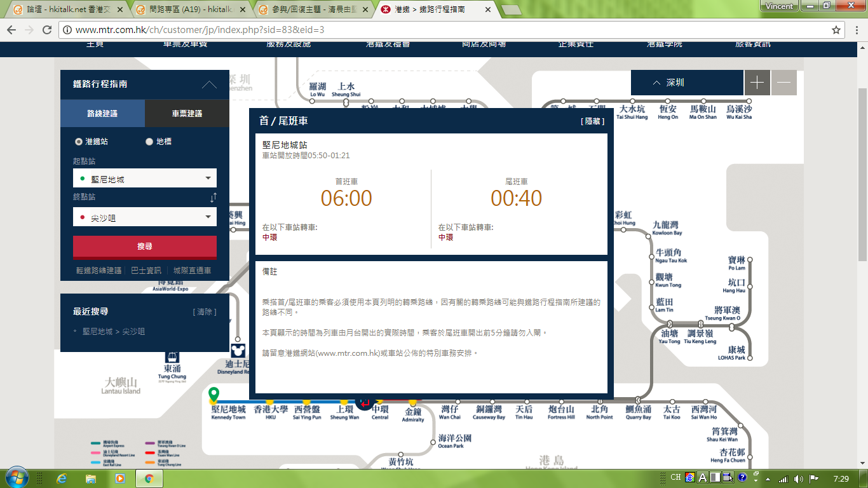Click the Vincent profile button
The image size is (868, 488).
(780, 6)
